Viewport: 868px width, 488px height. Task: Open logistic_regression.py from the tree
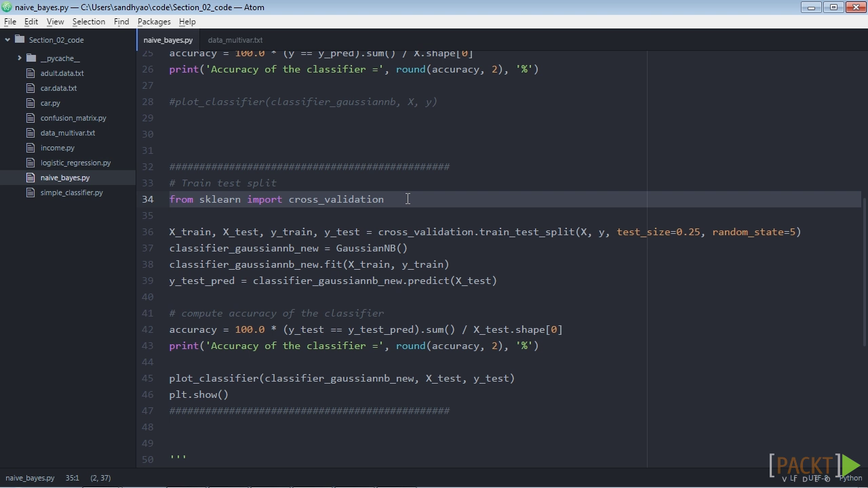(x=75, y=163)
